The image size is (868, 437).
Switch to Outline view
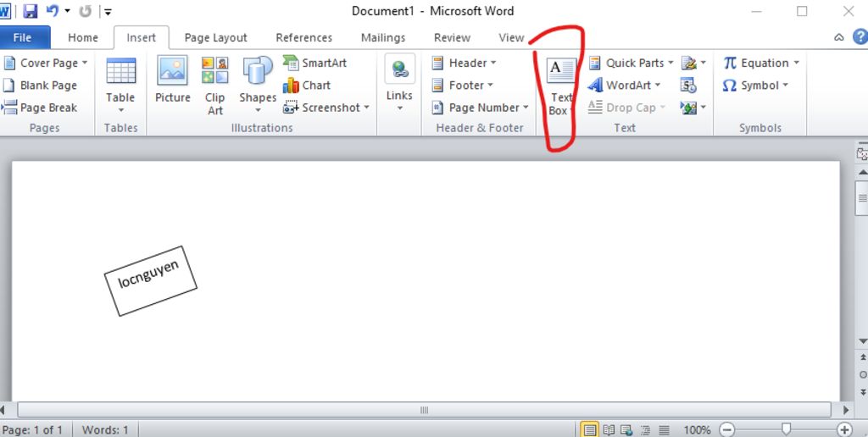pos(645,430)
